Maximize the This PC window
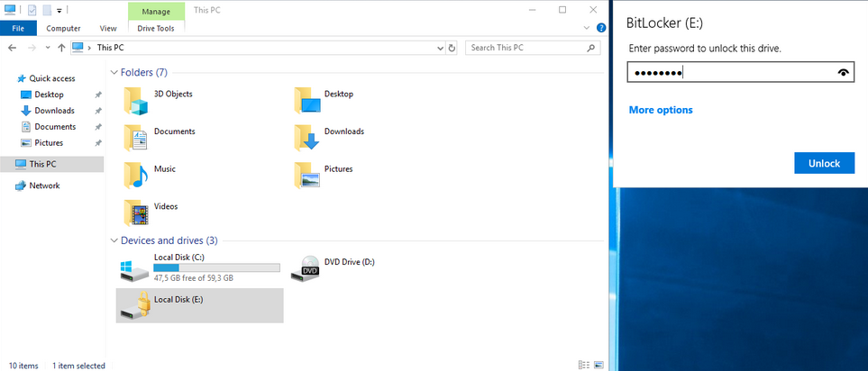 562,10
